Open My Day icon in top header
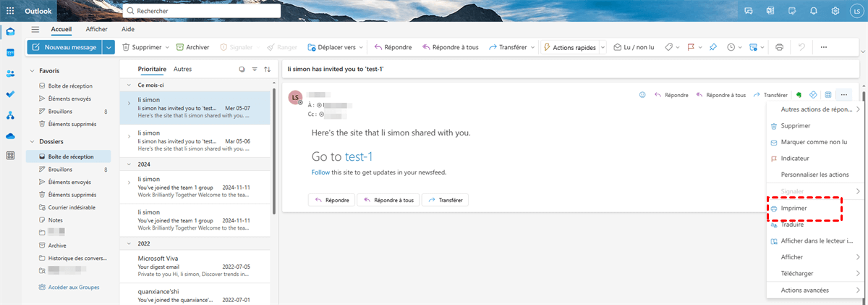 pyautogui.click(x=792, y=12)
